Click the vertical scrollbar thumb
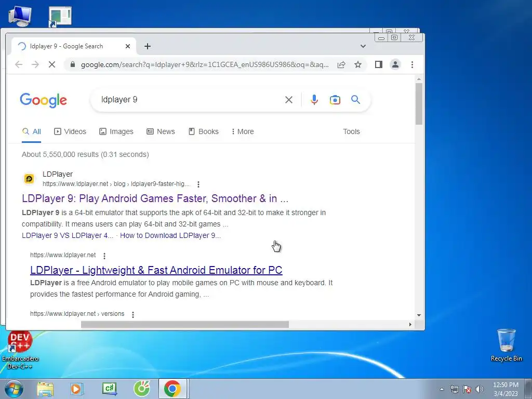Viewport: 532px width, 399px height. pos(419,104)
